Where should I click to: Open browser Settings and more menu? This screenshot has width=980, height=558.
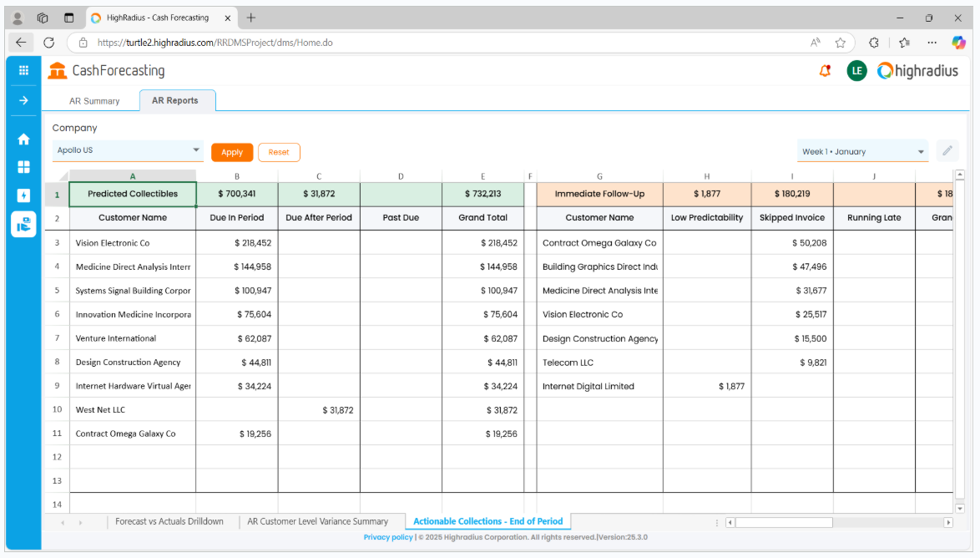pos(932,43)
